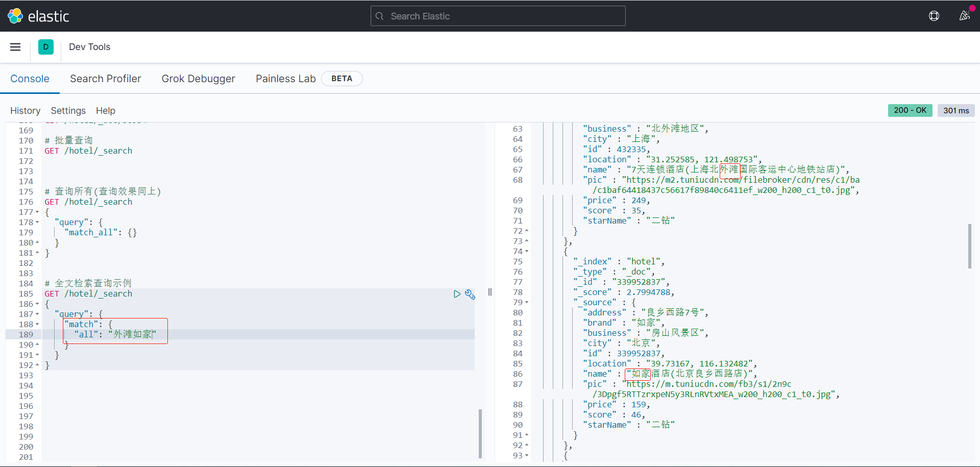The height and width of the screenshot is (467, 980).
Task: Open console Settings
Action: click(68, 111)
